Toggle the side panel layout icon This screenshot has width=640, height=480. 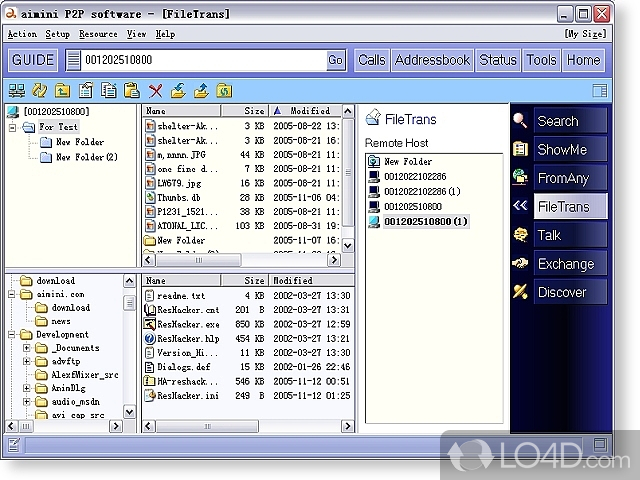tap(600, 91)
